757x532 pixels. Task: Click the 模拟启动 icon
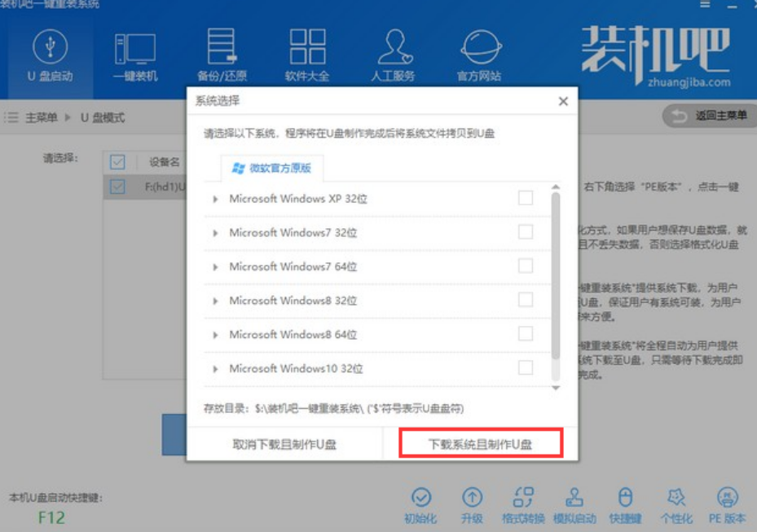tap(574, 497)
